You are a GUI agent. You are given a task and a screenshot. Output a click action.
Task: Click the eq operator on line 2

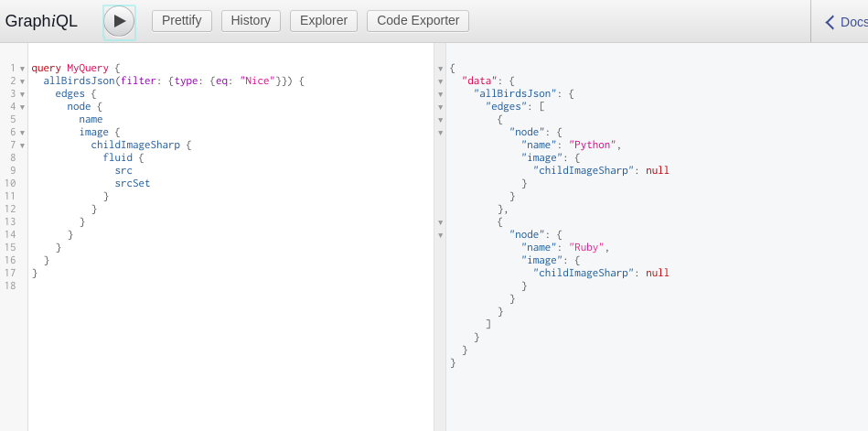pos(221,81)
